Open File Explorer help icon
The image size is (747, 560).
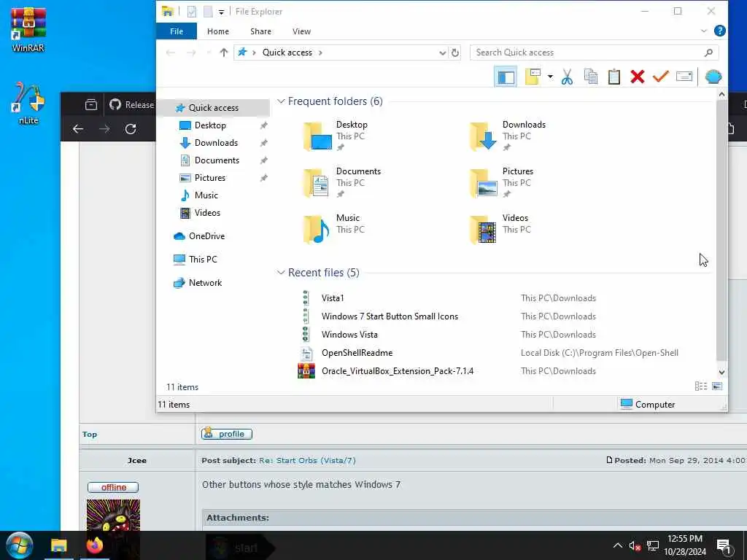[720, 31]
